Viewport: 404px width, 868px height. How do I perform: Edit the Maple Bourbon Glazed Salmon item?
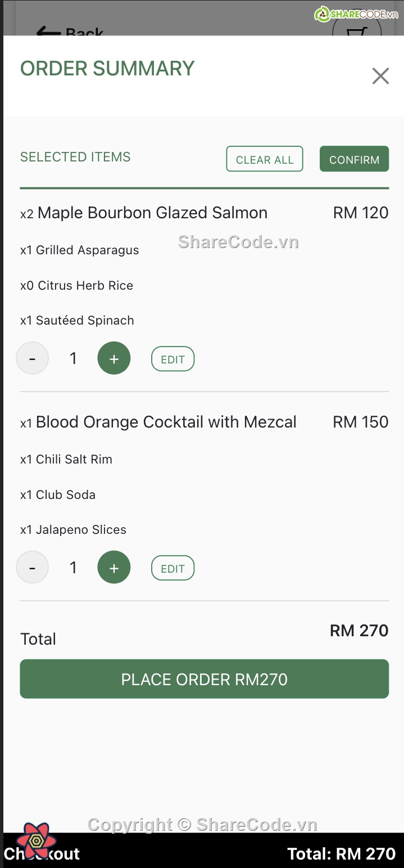173,359
